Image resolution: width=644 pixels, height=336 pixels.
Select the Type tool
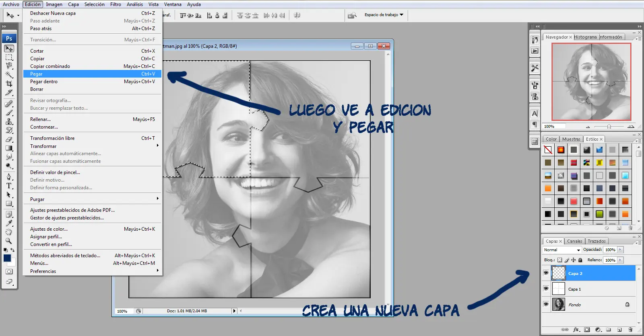point(9,186)
